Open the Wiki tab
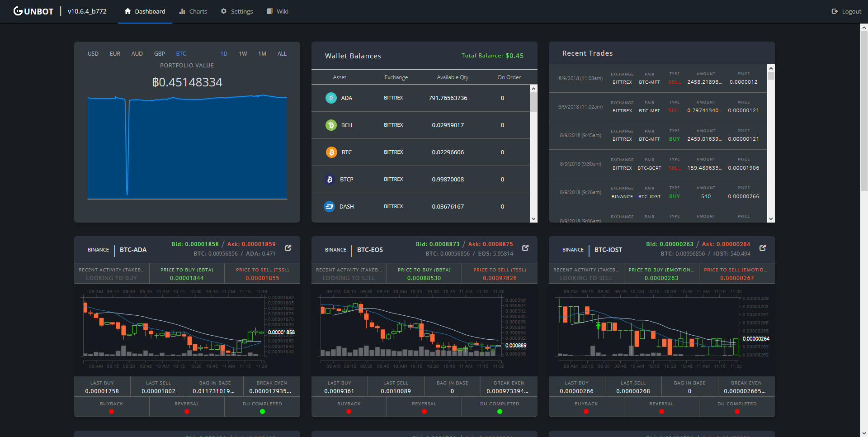 [278, 11]
